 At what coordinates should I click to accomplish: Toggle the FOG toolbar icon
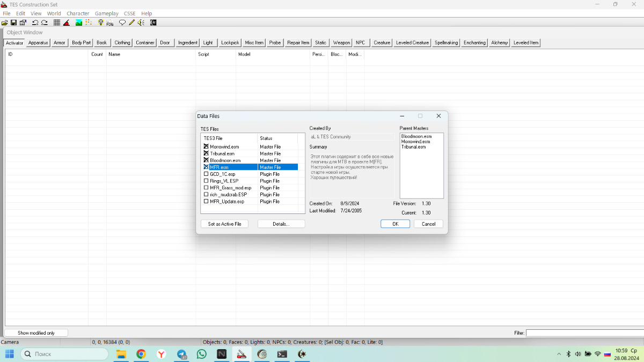(x=110, y=23)
